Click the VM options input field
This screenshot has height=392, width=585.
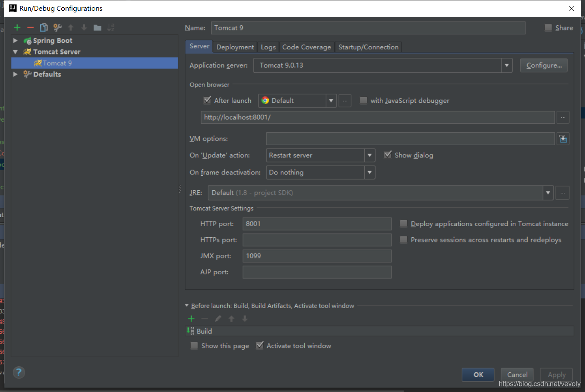coord(411,139)
